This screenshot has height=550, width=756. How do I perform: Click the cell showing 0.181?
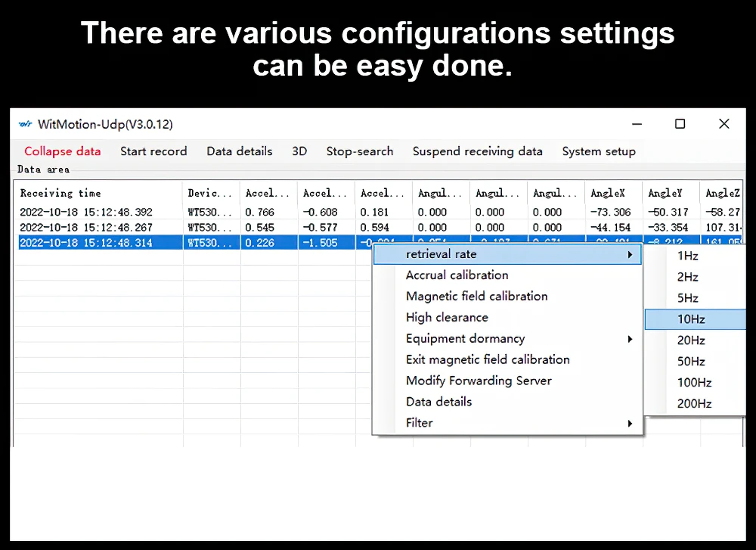pyautogui.click(x=374, y=213)
